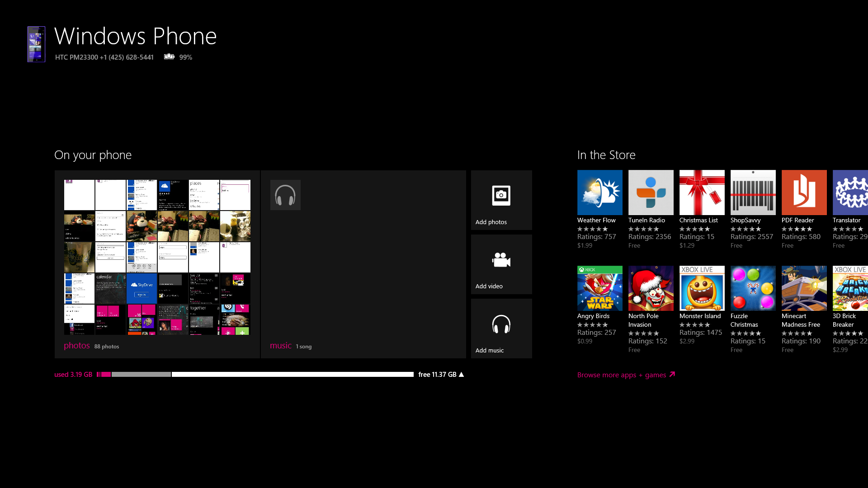Click the Weather Flow app icon
Viewport: 868px width, 488px height.
pyautogui.click(x=600, y=192)
